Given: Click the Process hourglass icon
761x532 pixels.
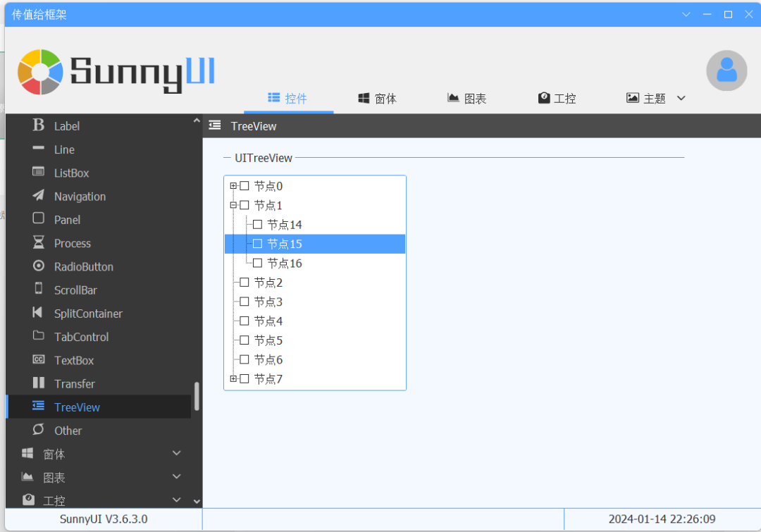Looking at the screenshot, I should click(39, 242).
